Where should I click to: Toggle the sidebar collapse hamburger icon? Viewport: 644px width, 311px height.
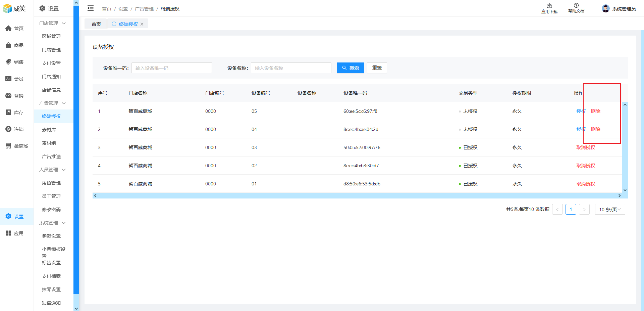[91, 8]
